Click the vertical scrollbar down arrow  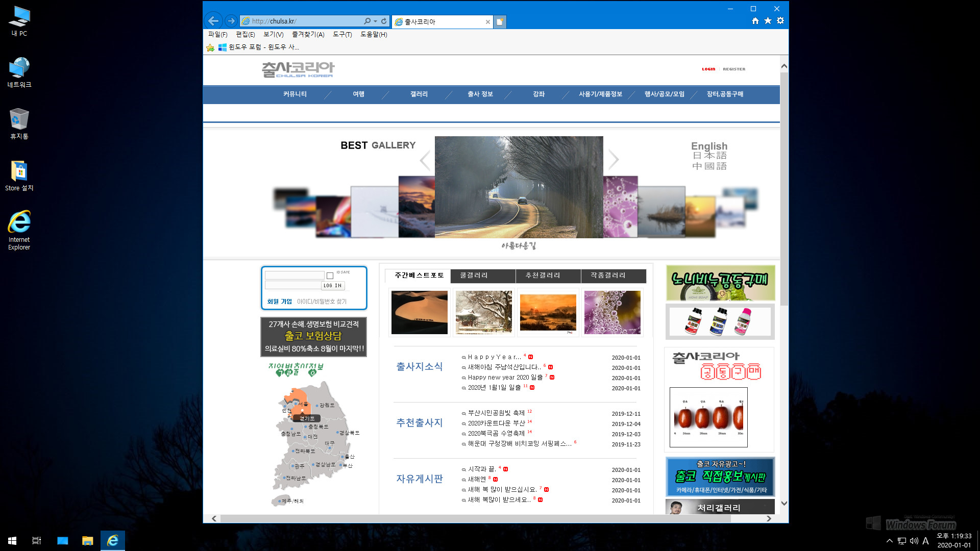(x=784, y=503)
